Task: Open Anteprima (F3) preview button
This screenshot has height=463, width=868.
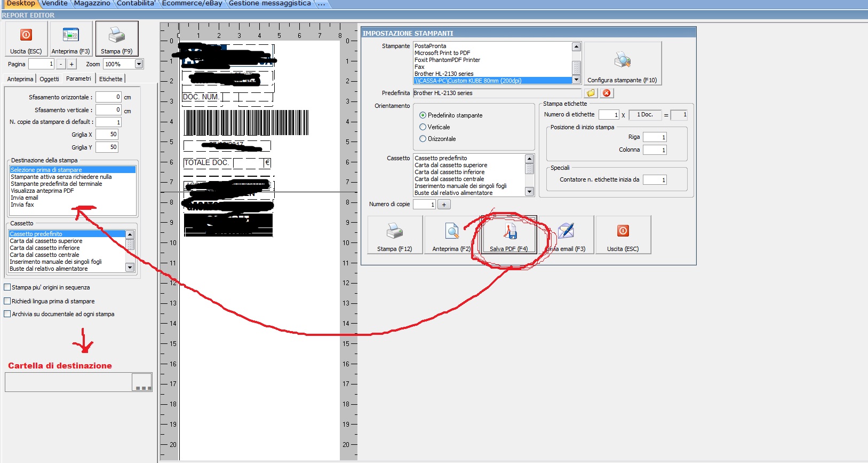Action: click(x=70, y=38)
